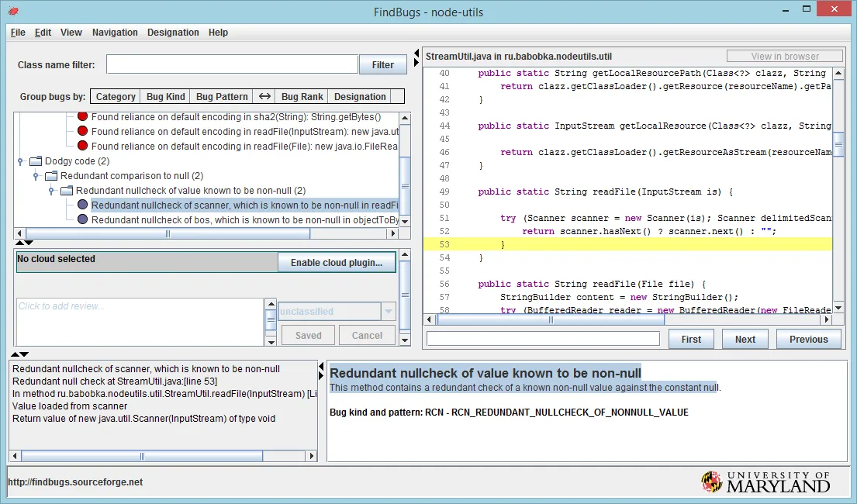
Task: Click the red bug icon for sha2(String) entry
Action: pos(82,117)
